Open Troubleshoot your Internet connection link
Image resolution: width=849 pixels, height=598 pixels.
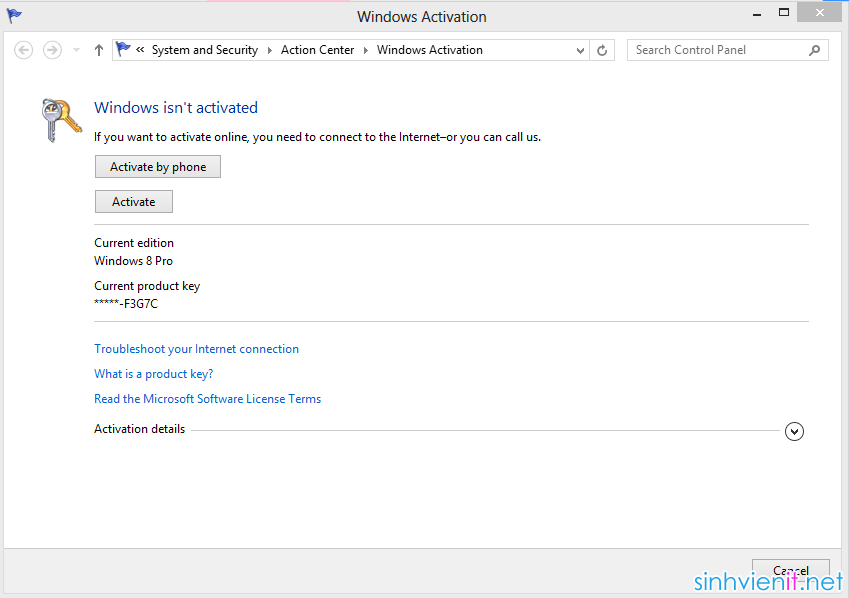[x=197, y=349]
